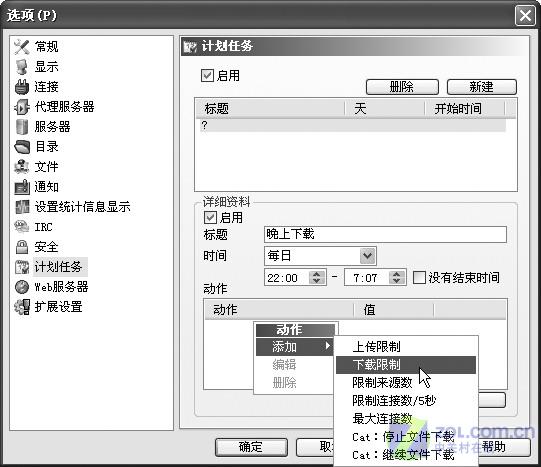Open the 常规 settings page
The width and height of the screenshot is (541, 467).
tap(46, 47)
